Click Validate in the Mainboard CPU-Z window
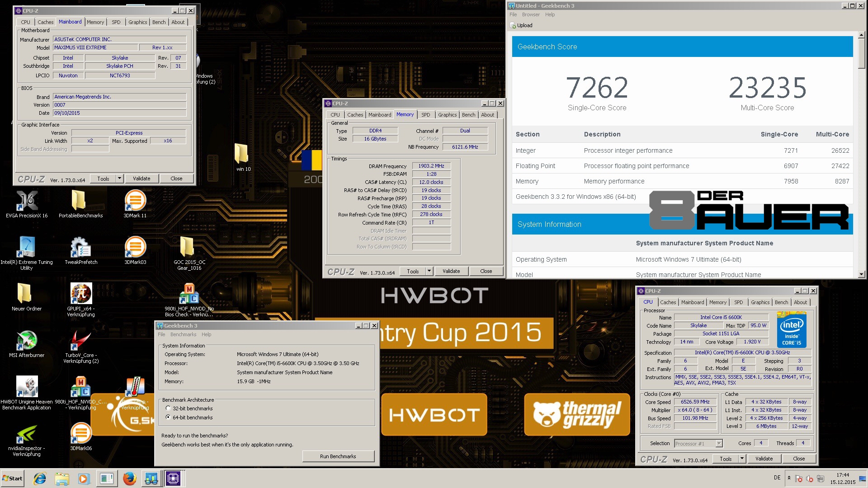Viewport: 868px width, 488px height. [142, 178]
